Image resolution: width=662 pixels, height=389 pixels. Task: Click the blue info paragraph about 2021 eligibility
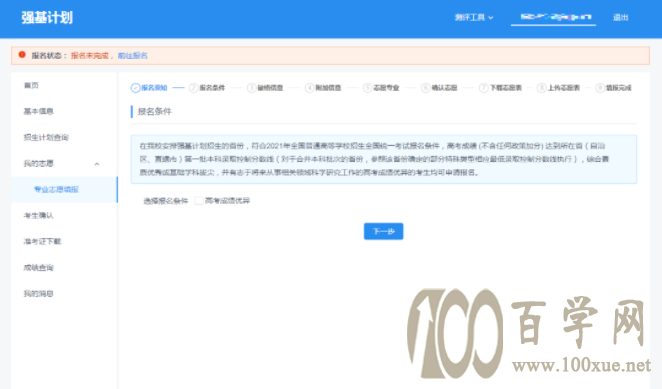[383, 159]
